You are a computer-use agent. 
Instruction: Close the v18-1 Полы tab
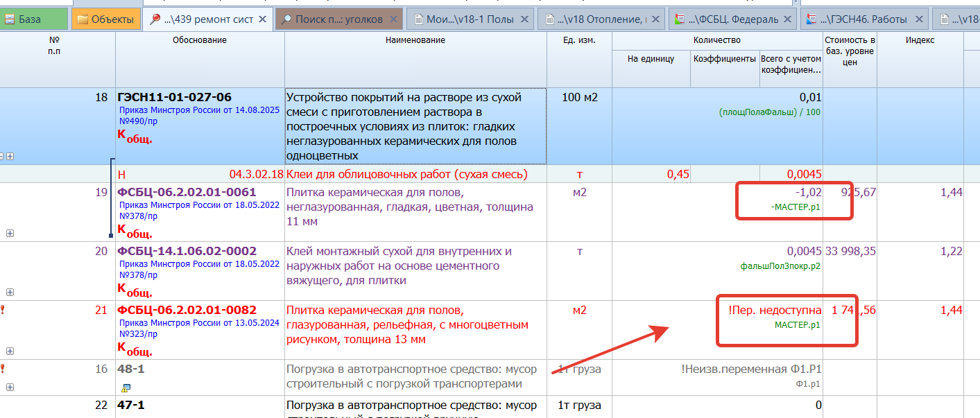(x=525, y=19)
